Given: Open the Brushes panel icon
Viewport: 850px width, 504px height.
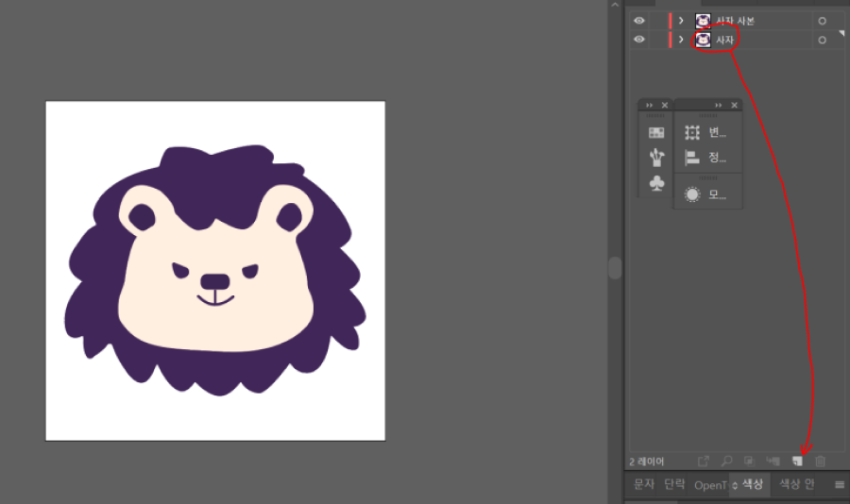Looking at the screenshot, I should tap(656, 157).
